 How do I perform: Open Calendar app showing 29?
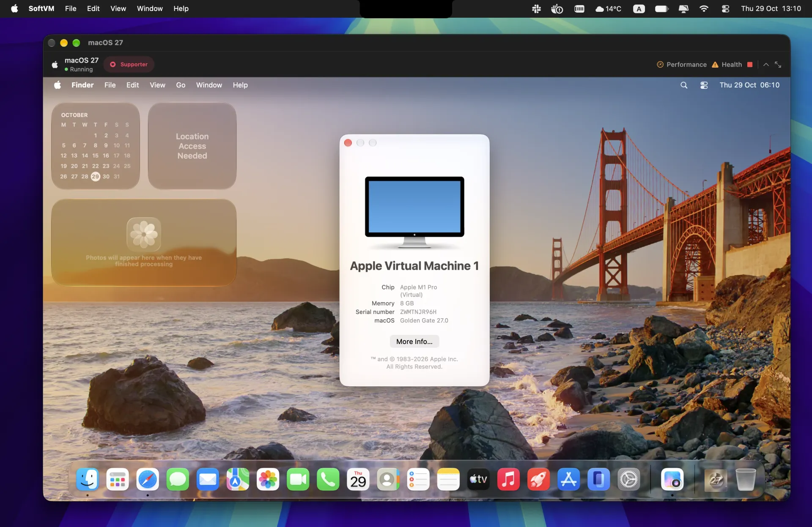click(358, 479)
